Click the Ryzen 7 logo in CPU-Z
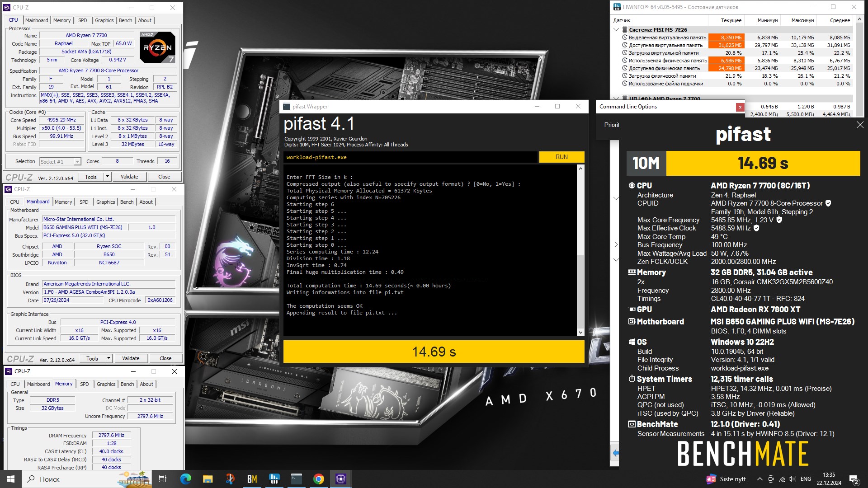Screen dimensions: 868x488 [157, 47]
